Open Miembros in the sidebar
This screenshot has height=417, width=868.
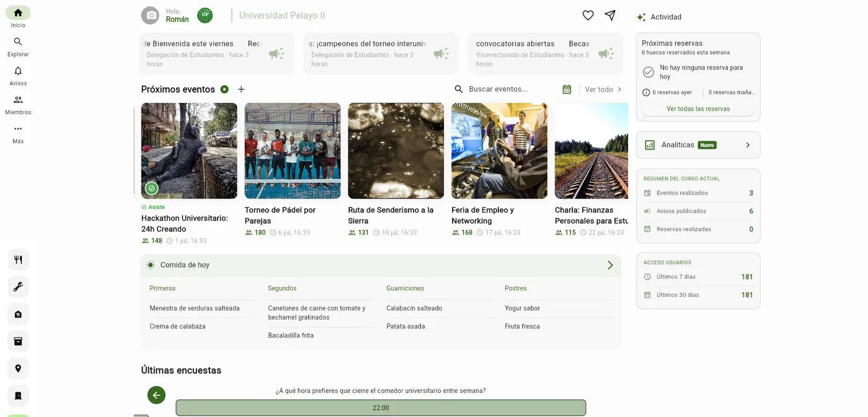pos(18,105)
